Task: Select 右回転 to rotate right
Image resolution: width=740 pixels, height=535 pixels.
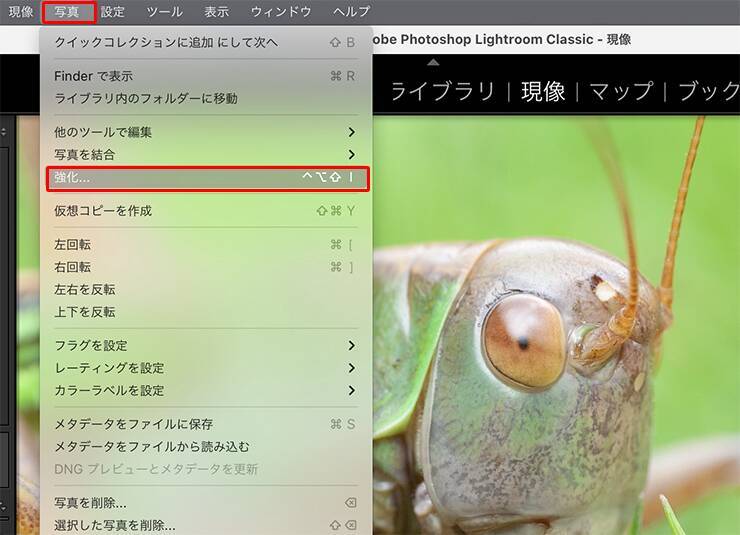Action: pos(206,267)
